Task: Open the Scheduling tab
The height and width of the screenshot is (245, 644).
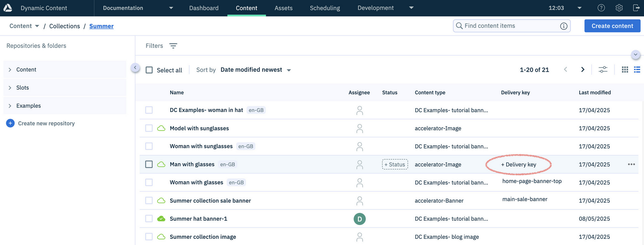Action: coord(325,8)
